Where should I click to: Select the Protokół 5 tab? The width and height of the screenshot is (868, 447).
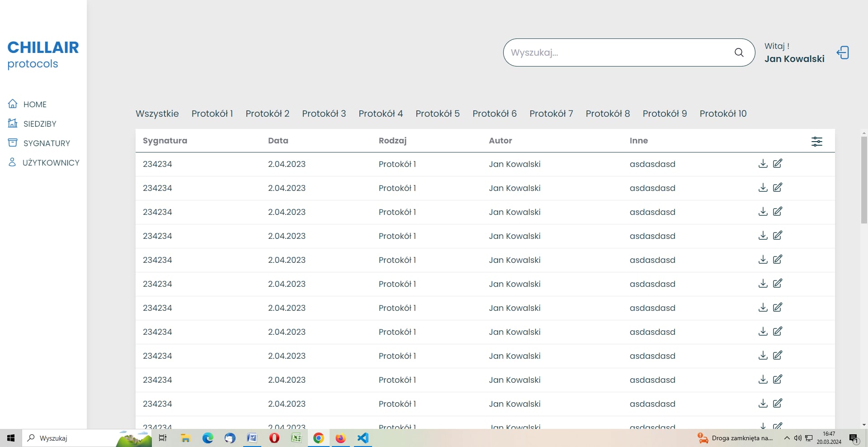pyautogui.click(x=438, y=114)
